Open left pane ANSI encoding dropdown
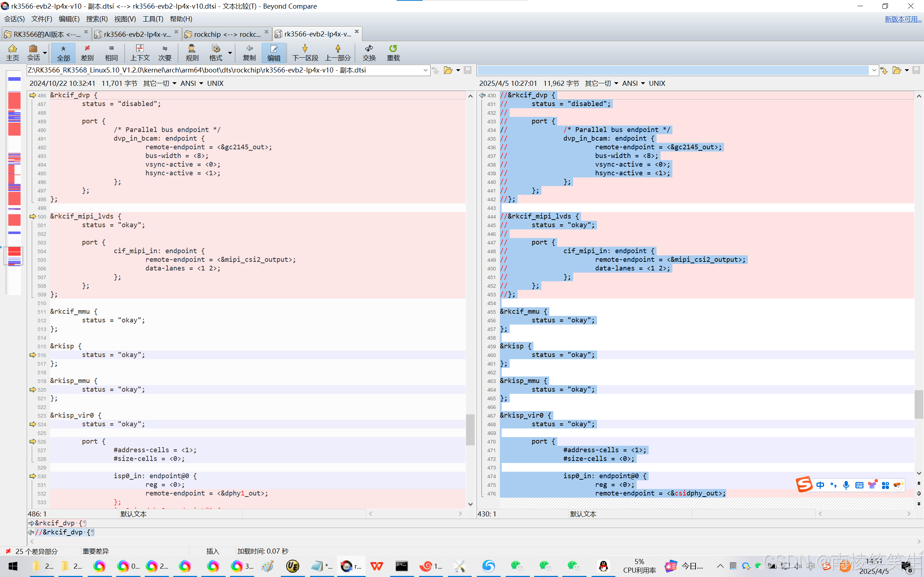 tap(201, 83)
